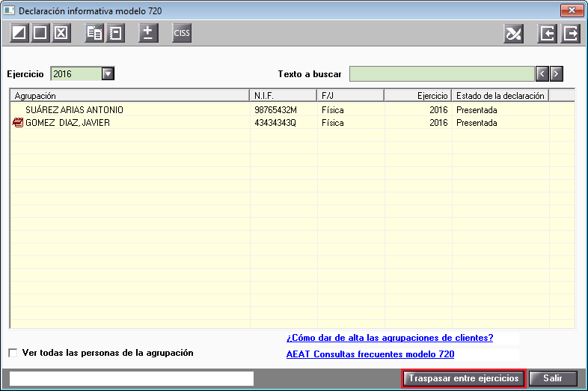This screenshot has width=588, height=391.
Task: Click the F/J column header
Action: [351, 96]
